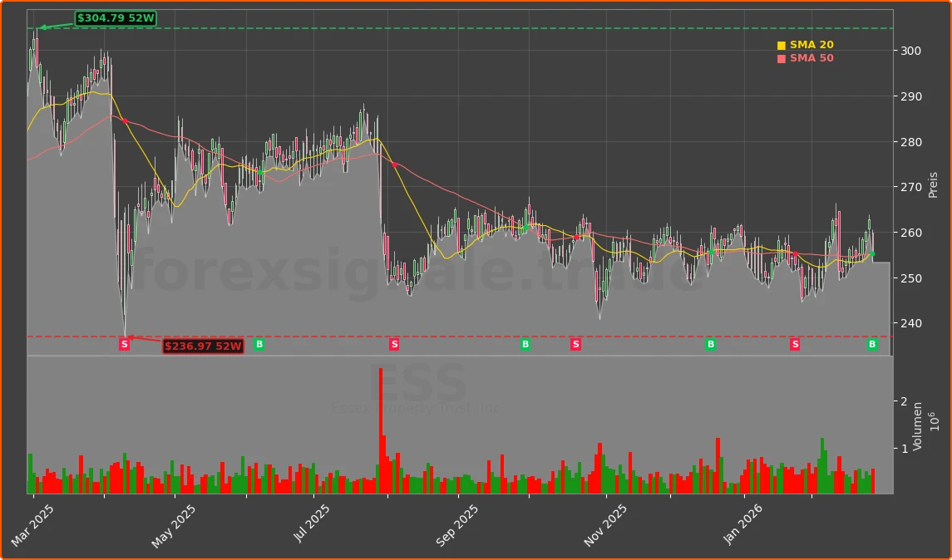
Task: Click the S sell marker in January 2026
Action: tap(795, 344)
